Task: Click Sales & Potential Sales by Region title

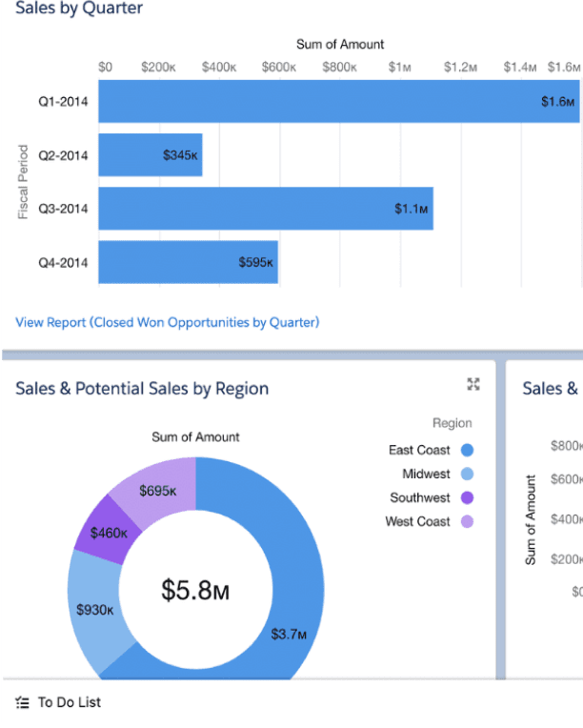Action: pos(142,389)
